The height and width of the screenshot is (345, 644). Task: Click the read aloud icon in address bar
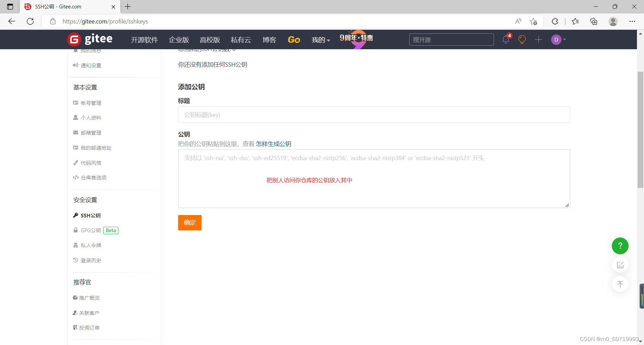click(x=518, y=21)
